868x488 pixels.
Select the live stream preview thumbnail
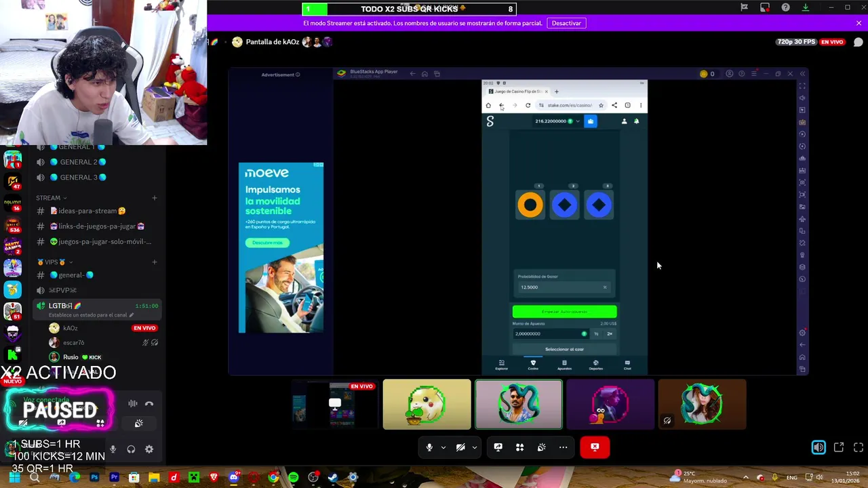[x=334, y=405]
